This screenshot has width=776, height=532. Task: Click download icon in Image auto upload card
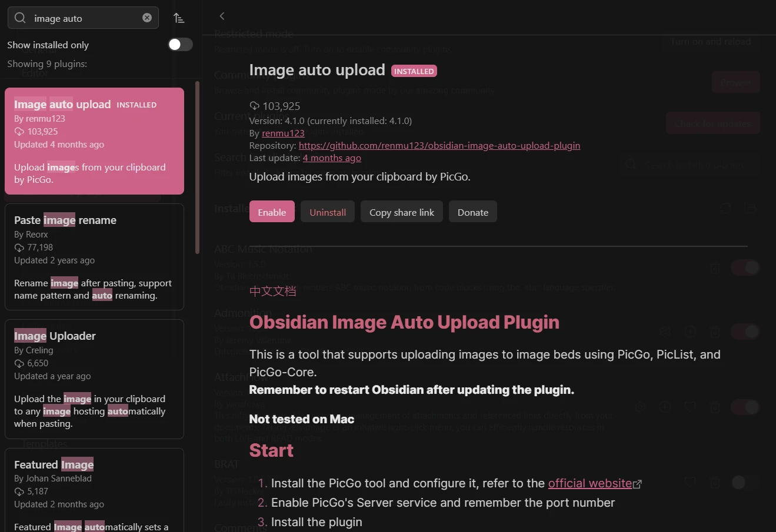click(x=19, y=132)
